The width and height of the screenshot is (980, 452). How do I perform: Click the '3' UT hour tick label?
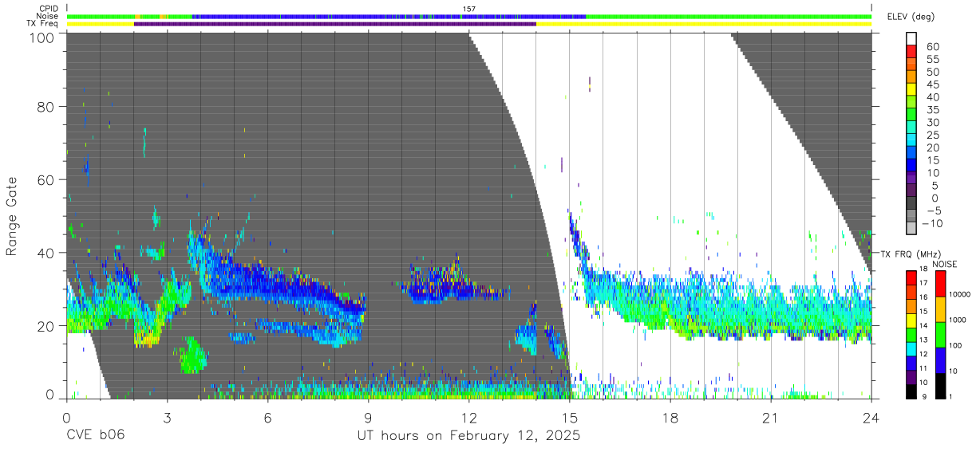coord(167,419)
